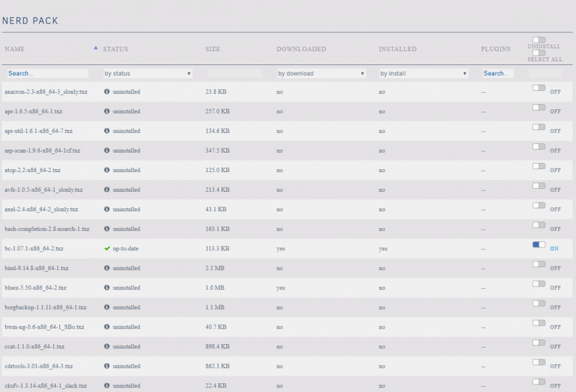Turn off the bc-1.07.1 package toggle
Screen dimensions: 576x392
tap(539, 245)
